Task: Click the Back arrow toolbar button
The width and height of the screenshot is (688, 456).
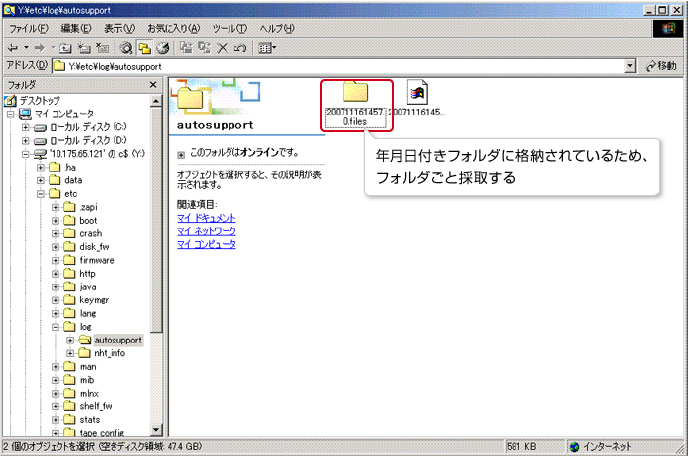Action: [x=13, y=48]
